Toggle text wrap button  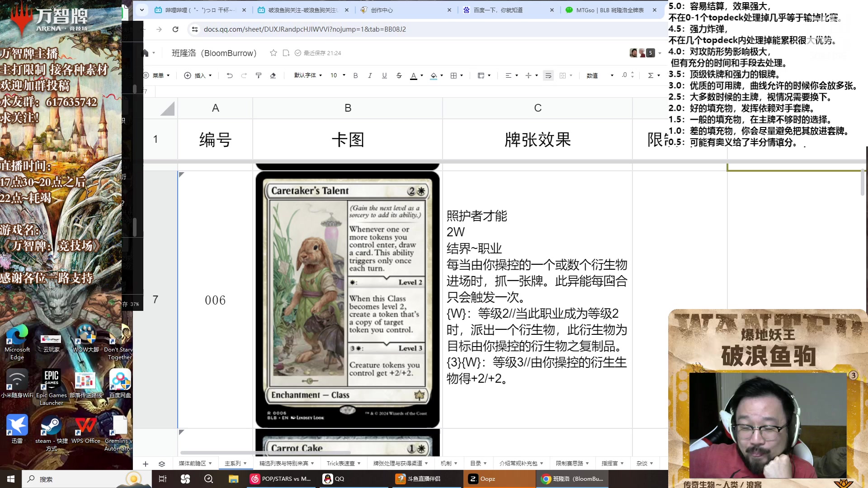point(548,75)
